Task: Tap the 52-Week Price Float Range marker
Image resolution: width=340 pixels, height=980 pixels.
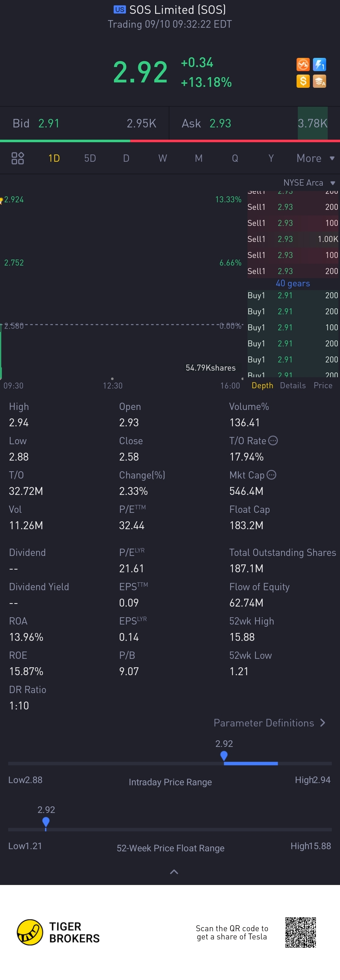Action: click(46, 822)
